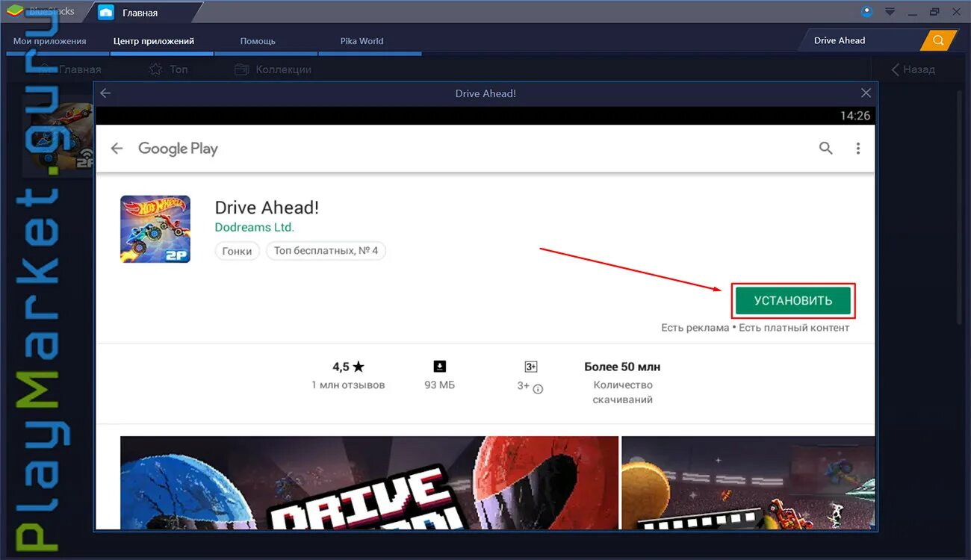Viewport: 971px width, 560px height.
Task: Open the first Drive Ahead screenshot
Action: 369,482
